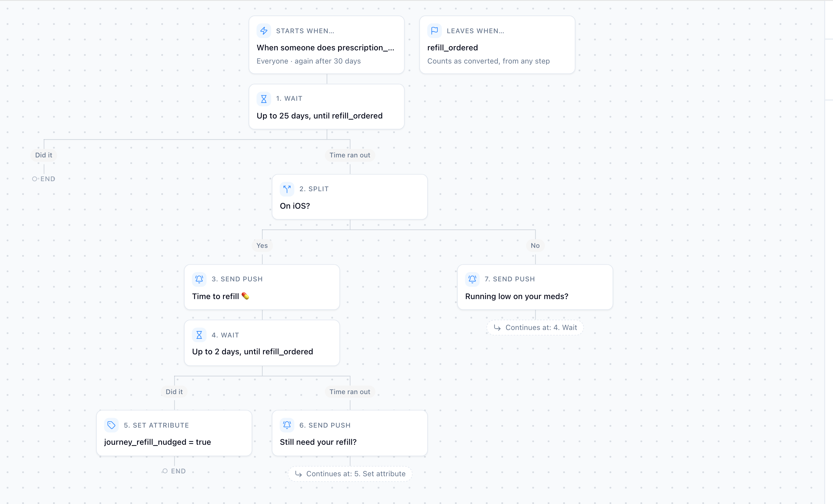The image size is (833, 504).
Task: Click the '1. WAIT' step heading
Action: tap(289, 99)
